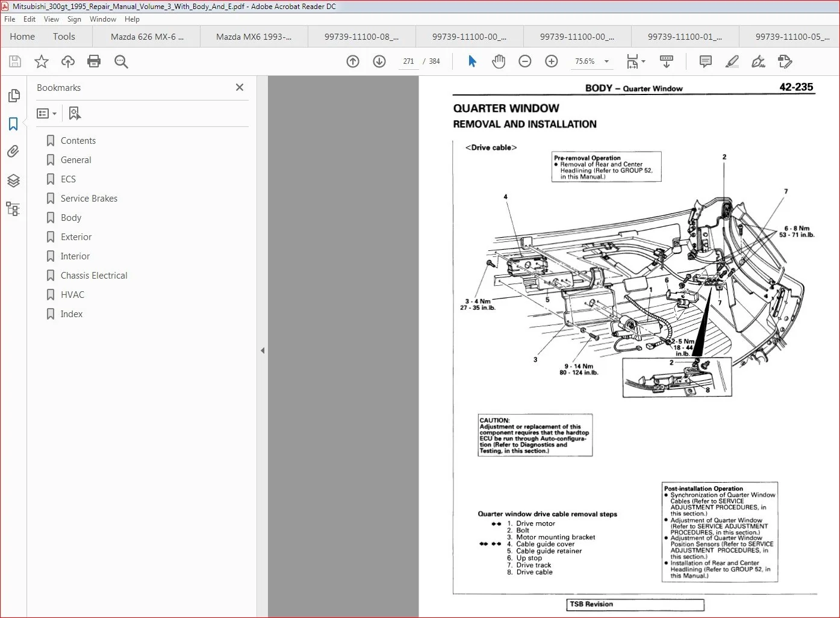Open the Contents bookmark
840x618 pixels.
coord(78,141)
